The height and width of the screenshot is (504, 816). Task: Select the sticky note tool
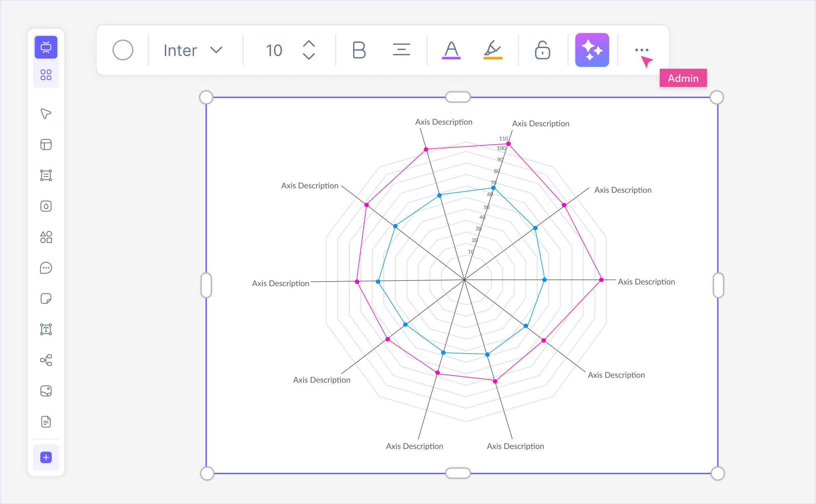point(46,299)
